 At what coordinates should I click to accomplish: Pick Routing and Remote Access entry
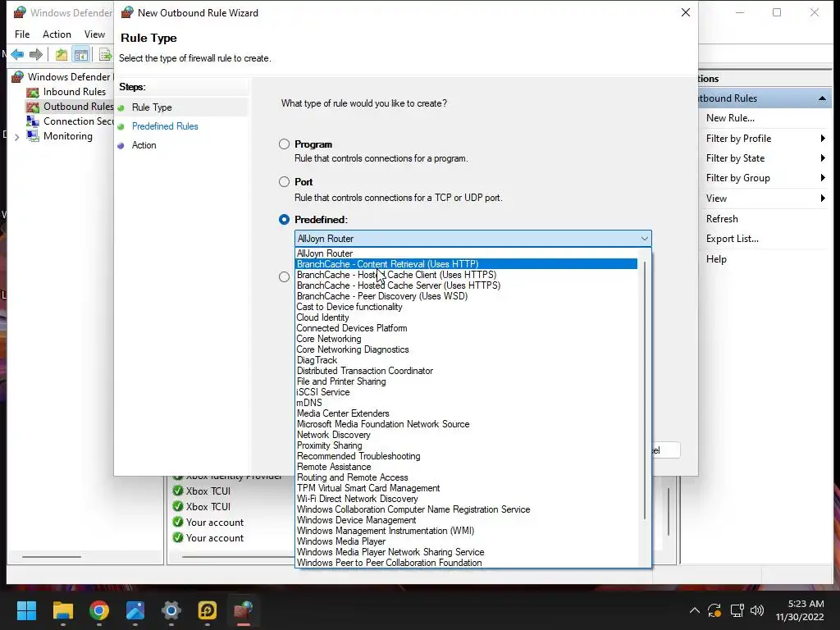click(x=467, y=477)
